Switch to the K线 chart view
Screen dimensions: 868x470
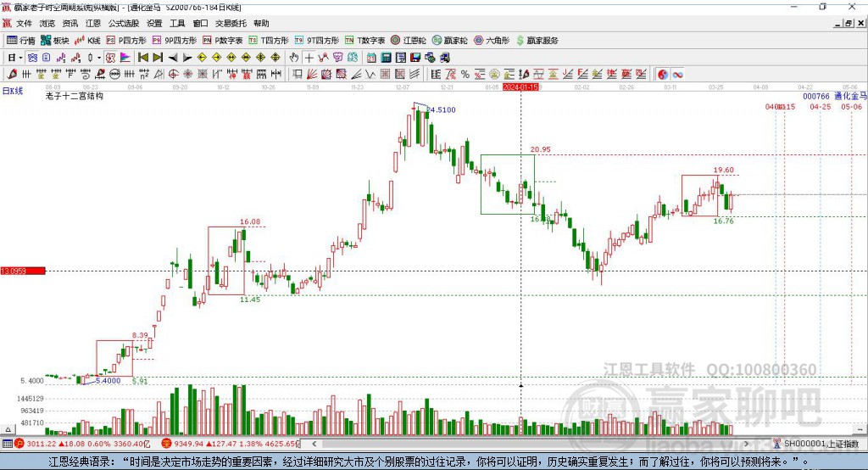pyautogui.click(x=87, y=41)
